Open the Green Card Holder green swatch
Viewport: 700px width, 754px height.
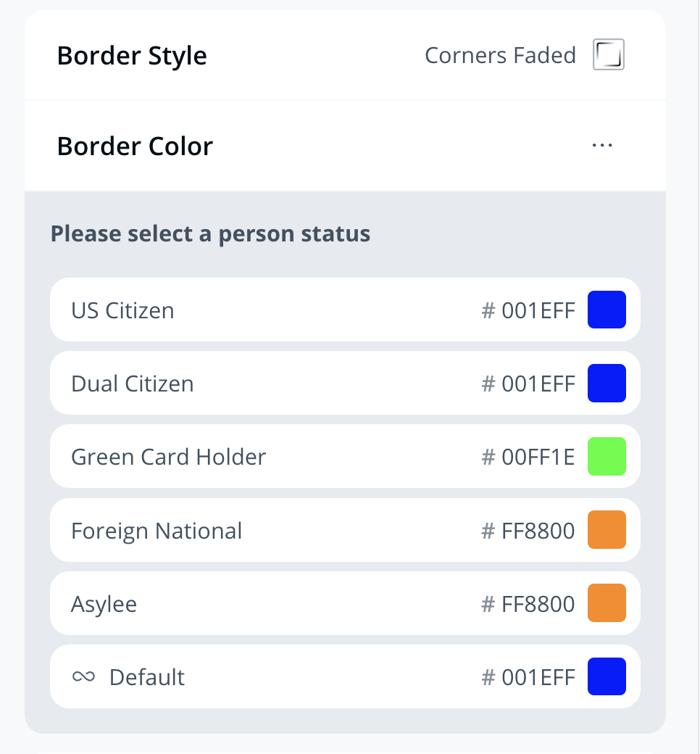coord(607,457)
